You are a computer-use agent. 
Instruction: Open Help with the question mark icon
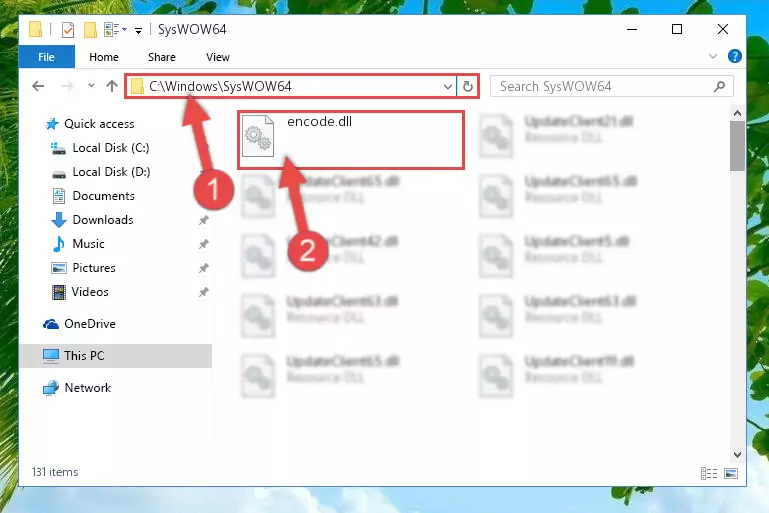coord(735,56)
